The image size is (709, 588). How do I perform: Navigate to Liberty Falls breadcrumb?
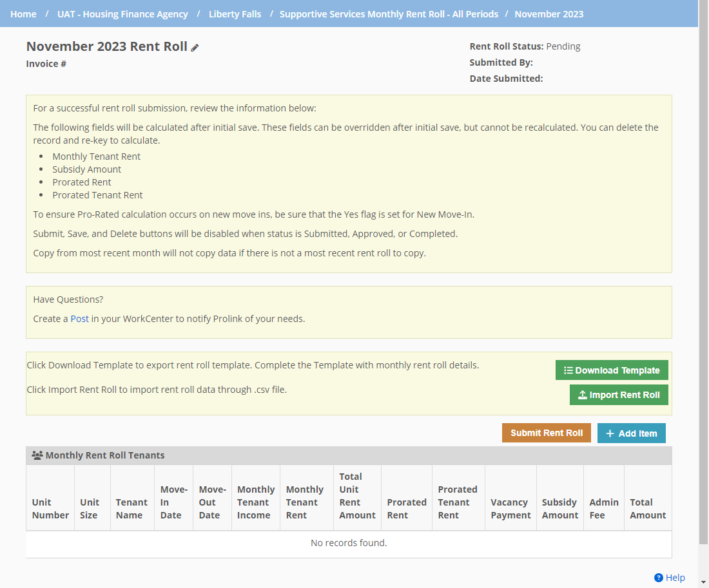(235, 14)
